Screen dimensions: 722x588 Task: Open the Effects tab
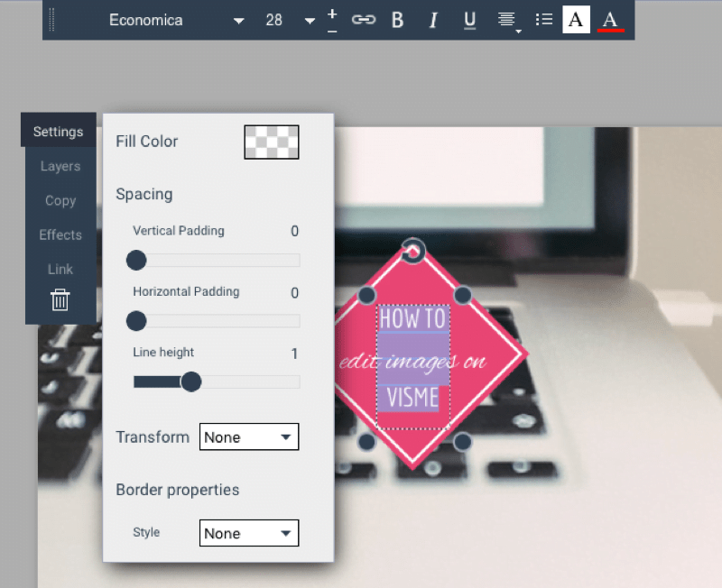[60, 234]
